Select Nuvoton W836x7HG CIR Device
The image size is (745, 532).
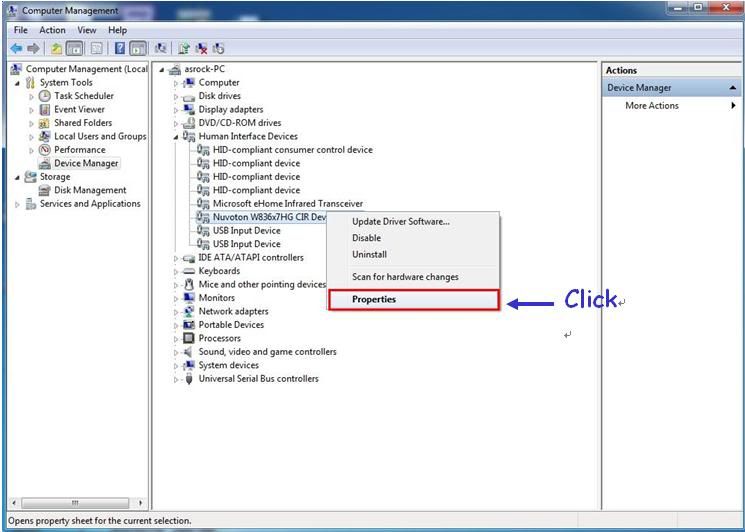pos(270,217)
